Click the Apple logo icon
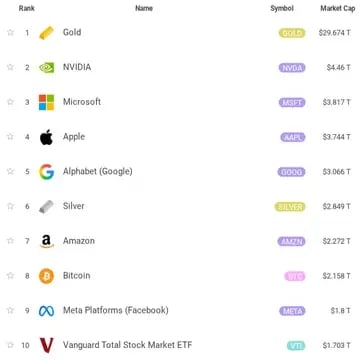Viewport: 360px width, 360px height. 46,137
